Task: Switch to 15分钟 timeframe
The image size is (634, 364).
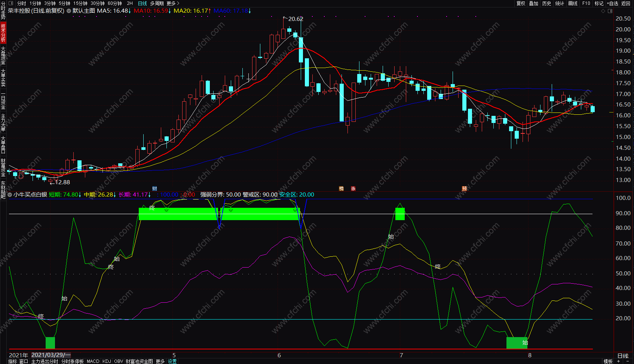Action: point(80,3)
